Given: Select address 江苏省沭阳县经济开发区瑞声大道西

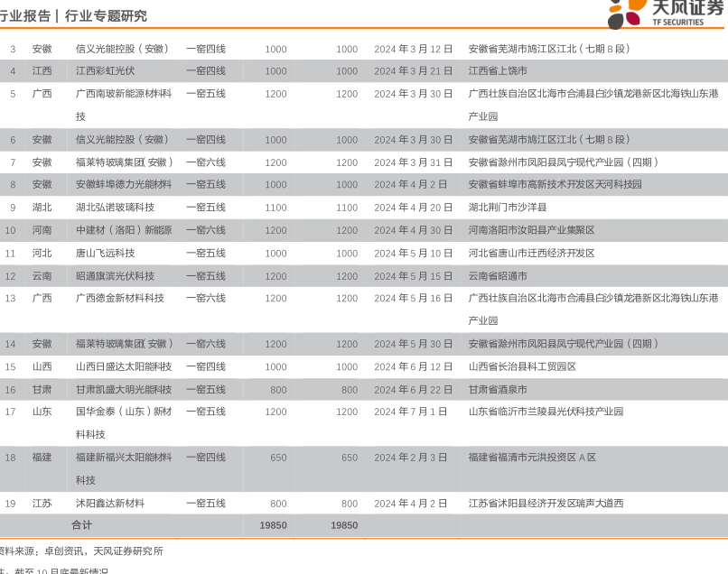Looking at the screenshot, I should (x=546, y=504).
